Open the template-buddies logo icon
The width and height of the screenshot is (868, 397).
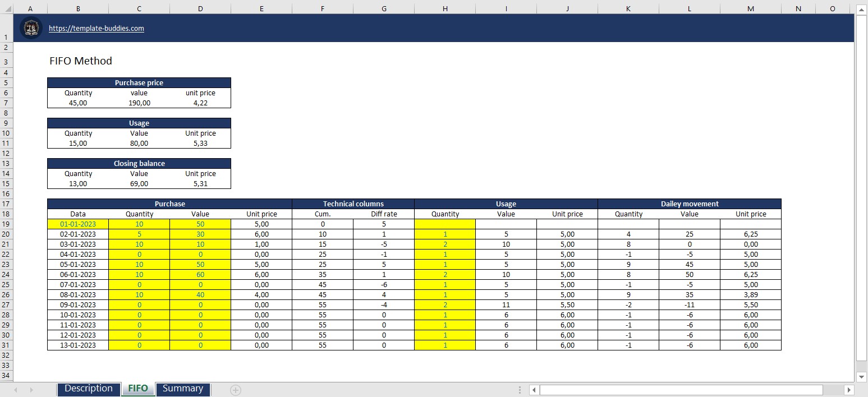[31, 27]
